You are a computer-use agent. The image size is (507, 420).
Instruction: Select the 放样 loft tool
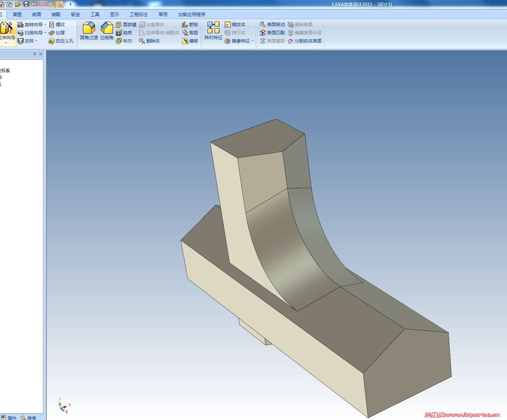(x=26, y=41)
